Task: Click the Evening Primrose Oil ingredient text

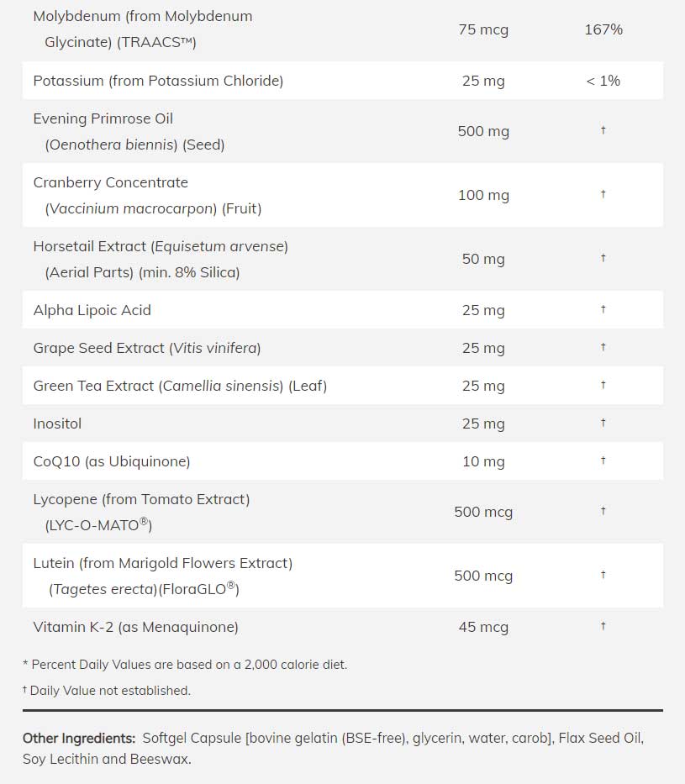Action: (x=103, y=119)
